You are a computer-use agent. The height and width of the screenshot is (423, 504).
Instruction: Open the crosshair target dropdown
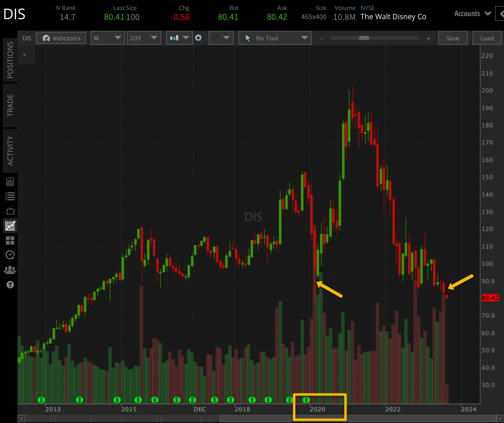coord(221,38)
